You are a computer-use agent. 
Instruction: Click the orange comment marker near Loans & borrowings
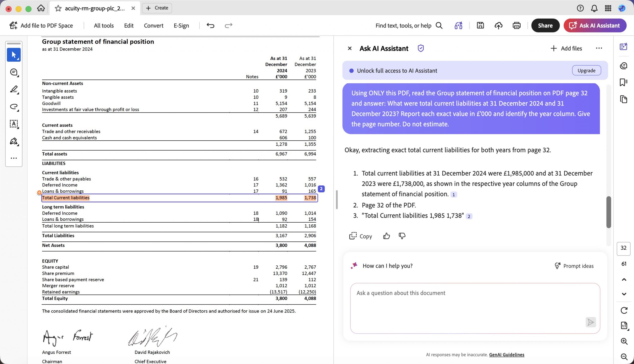point(39,192)
